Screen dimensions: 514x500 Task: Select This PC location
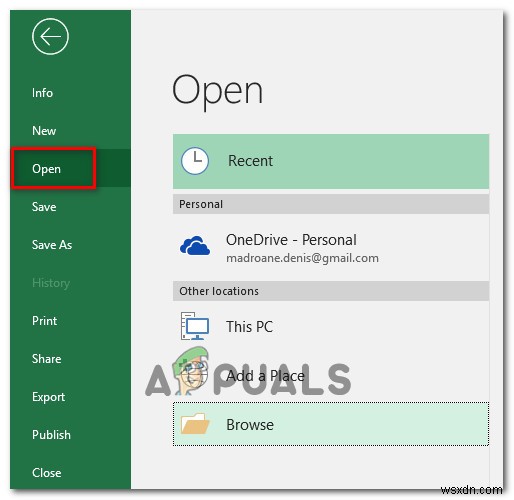coord(331,326)
